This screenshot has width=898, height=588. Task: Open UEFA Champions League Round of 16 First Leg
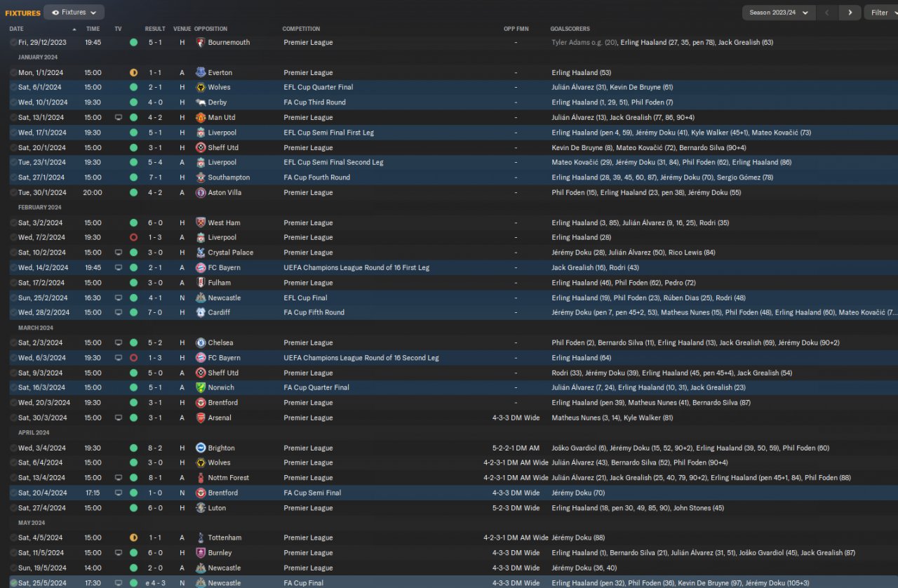click(356, 268)
